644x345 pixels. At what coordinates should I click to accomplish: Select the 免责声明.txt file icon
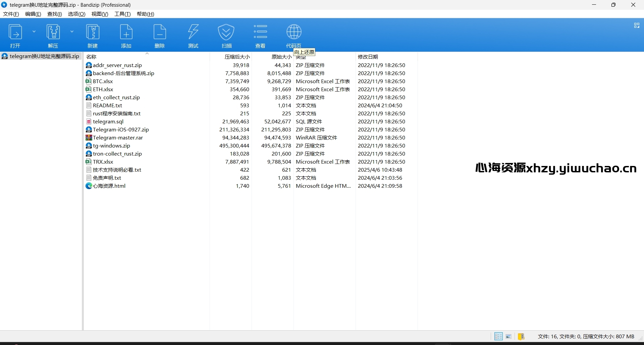click(89, 178)
